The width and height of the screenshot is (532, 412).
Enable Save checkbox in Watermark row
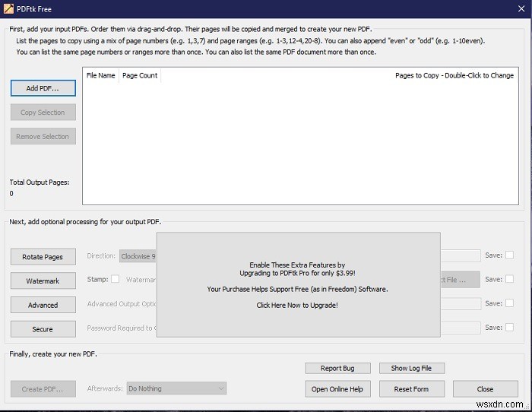(509, 279)
